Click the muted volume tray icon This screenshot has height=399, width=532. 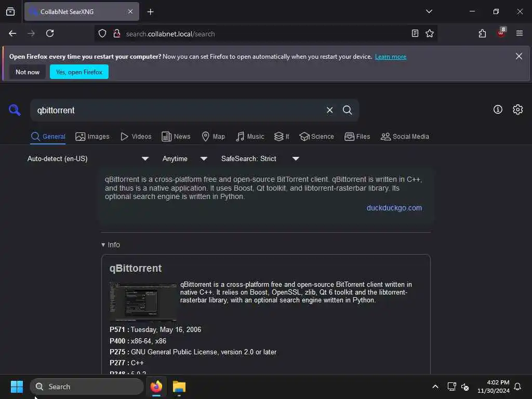click(x=465, y=387)
